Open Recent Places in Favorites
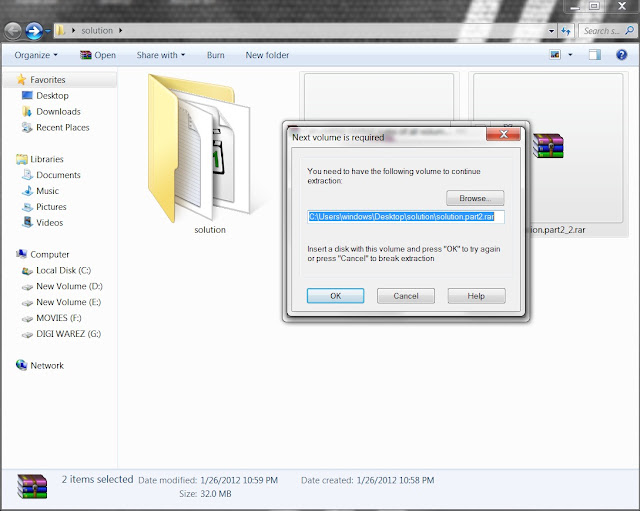640x511 pixels. [x=62, y=127]
